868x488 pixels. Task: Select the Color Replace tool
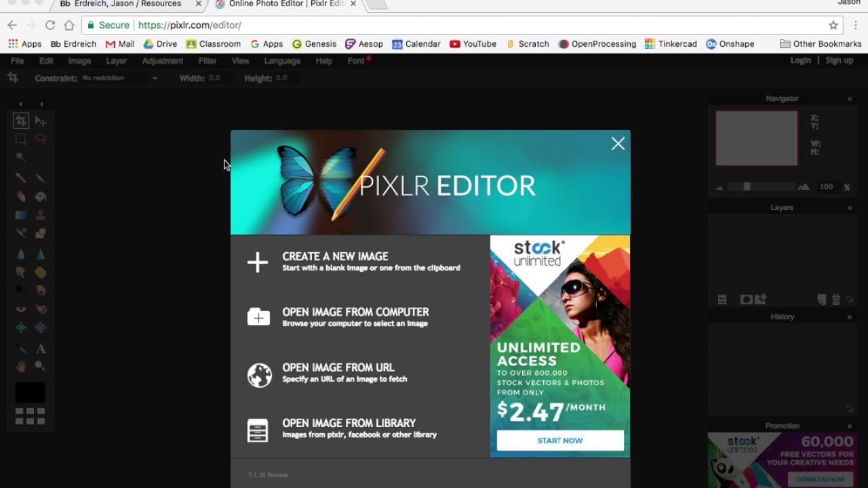[21, 233]
